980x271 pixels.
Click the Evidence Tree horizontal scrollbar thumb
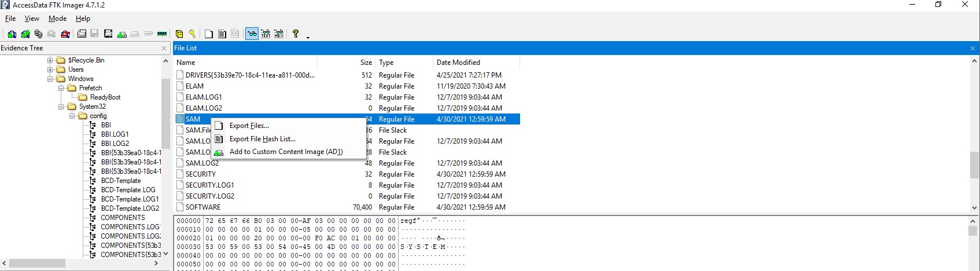pos(36,263)
